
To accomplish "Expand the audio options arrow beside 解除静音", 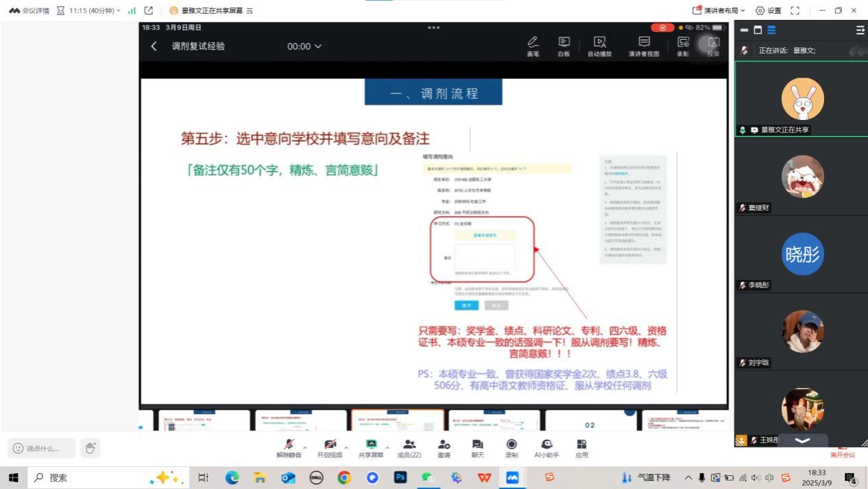I will (305, 447).
